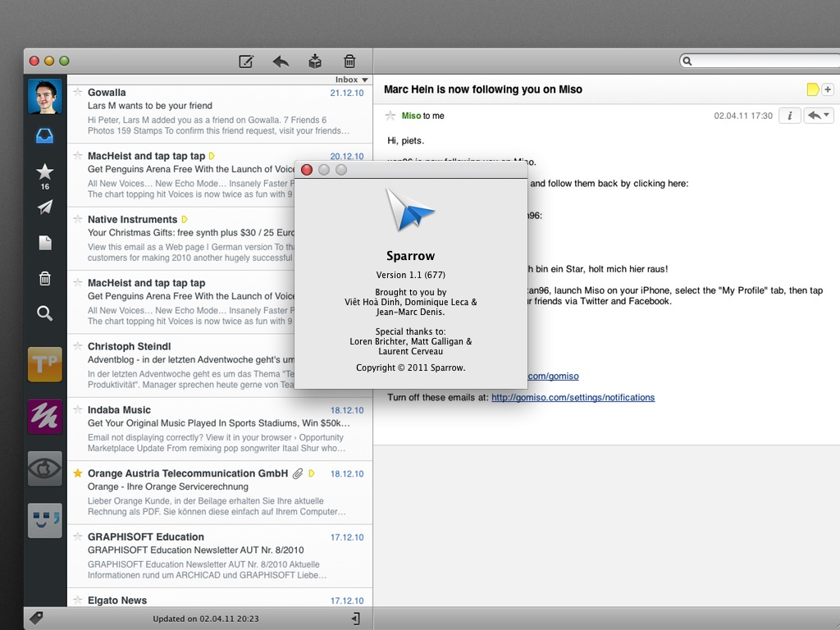840x630 pixels.
Task: Compose a new message
Action: (x=246, y=61)
